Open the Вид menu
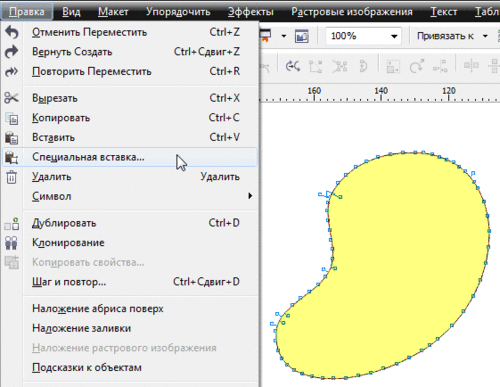500x387 pixels. click(x=71, y=12)
